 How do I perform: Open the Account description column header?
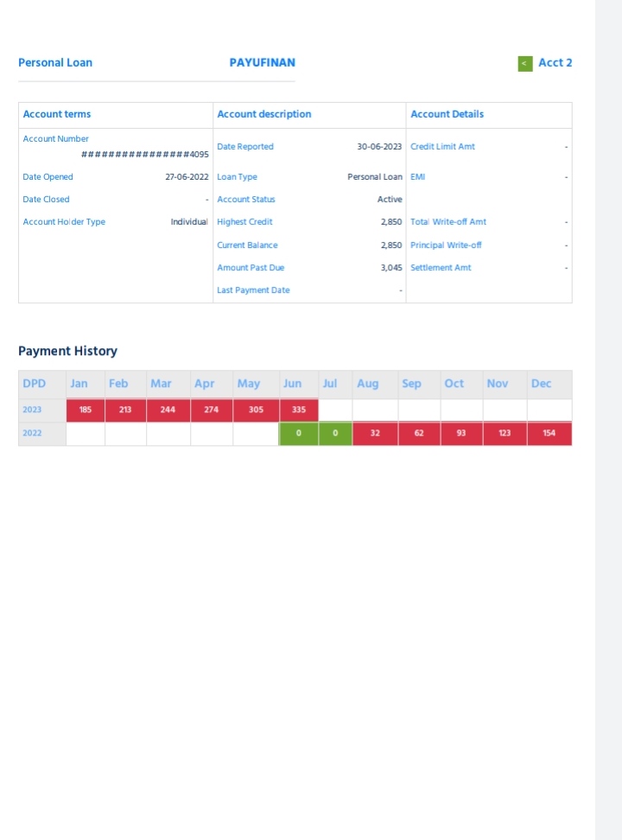264,114
